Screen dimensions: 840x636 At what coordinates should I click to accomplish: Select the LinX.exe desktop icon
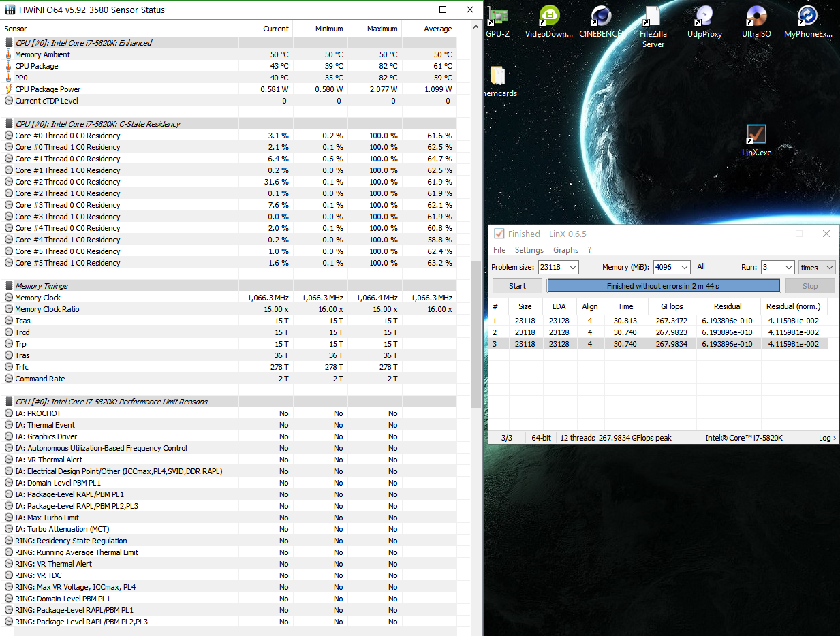coord(756,140)
